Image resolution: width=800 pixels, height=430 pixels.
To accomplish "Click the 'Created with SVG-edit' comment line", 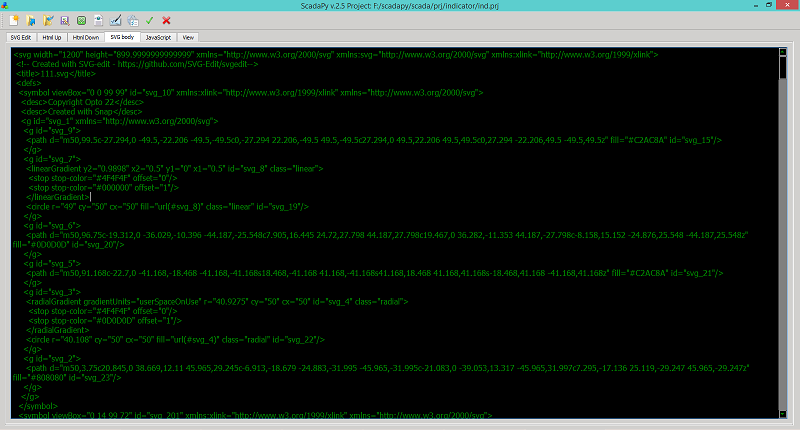I will [137, 64].
